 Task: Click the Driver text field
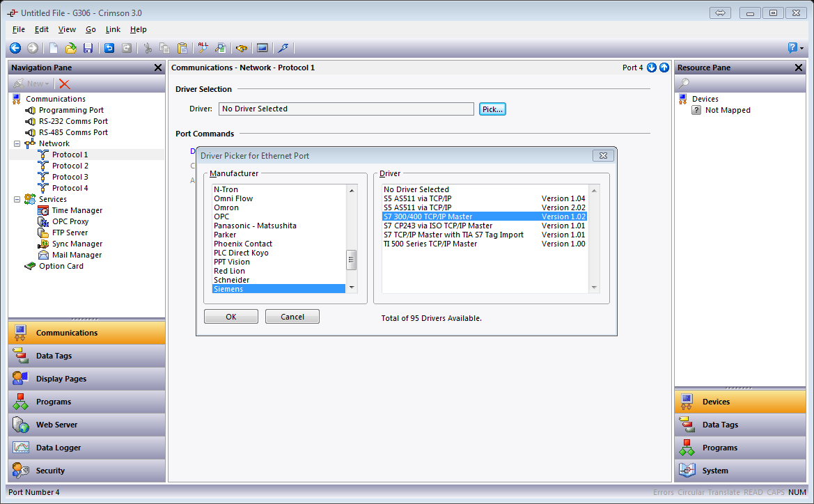(346, 109)
